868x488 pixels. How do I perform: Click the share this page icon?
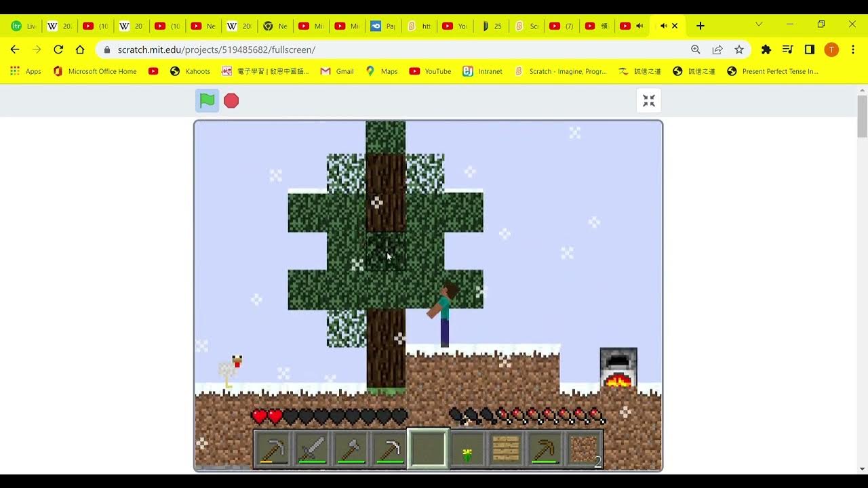tap(717, 49)
